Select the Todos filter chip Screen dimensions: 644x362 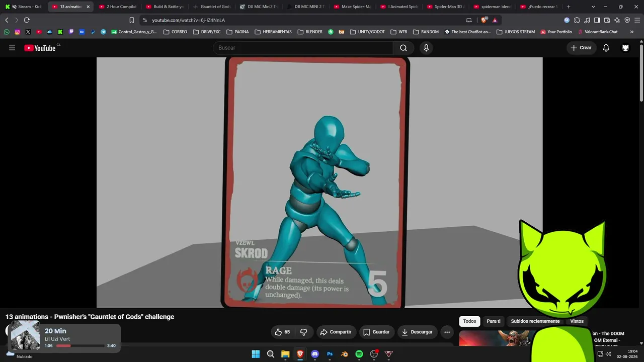[x=469, y=321]
